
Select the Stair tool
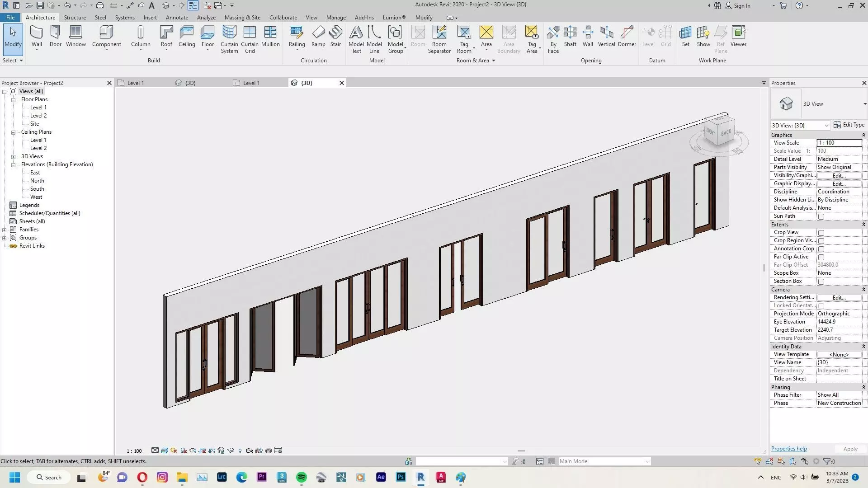pyautogui.click(x=335, y=36)
